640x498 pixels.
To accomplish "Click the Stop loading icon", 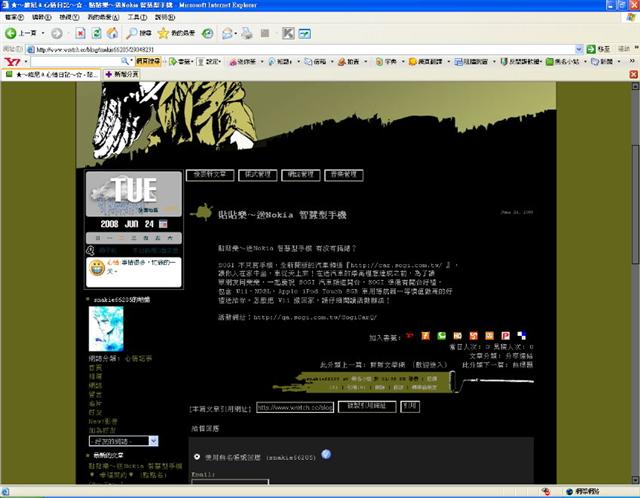I will click(x=80, y=33).
